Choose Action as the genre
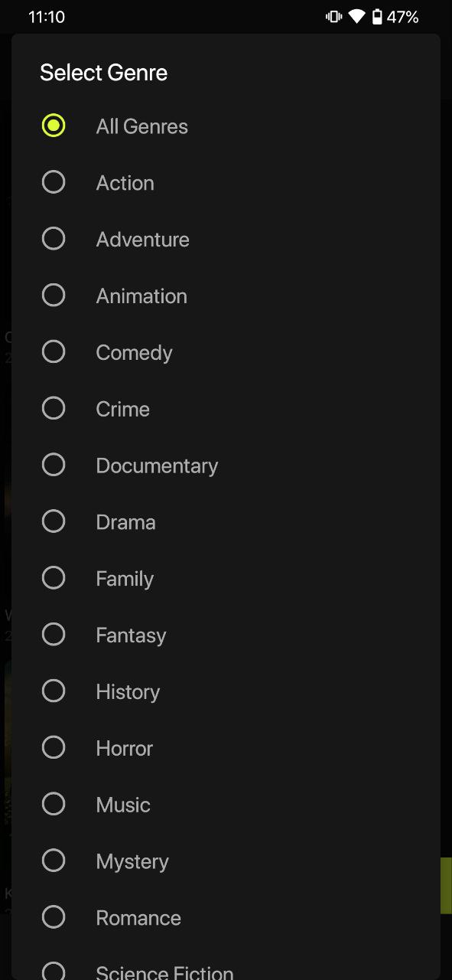This screenshot has width=452, height=980. pos(54,182)
